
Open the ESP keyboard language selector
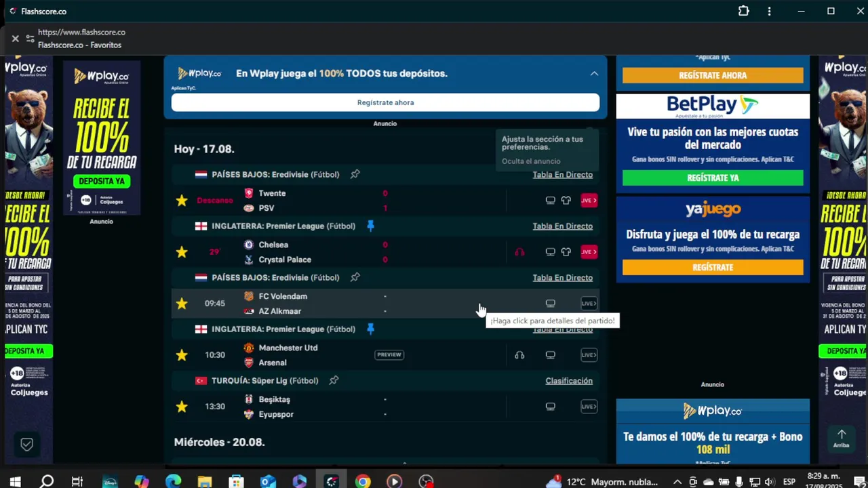[x=789, y=482]
